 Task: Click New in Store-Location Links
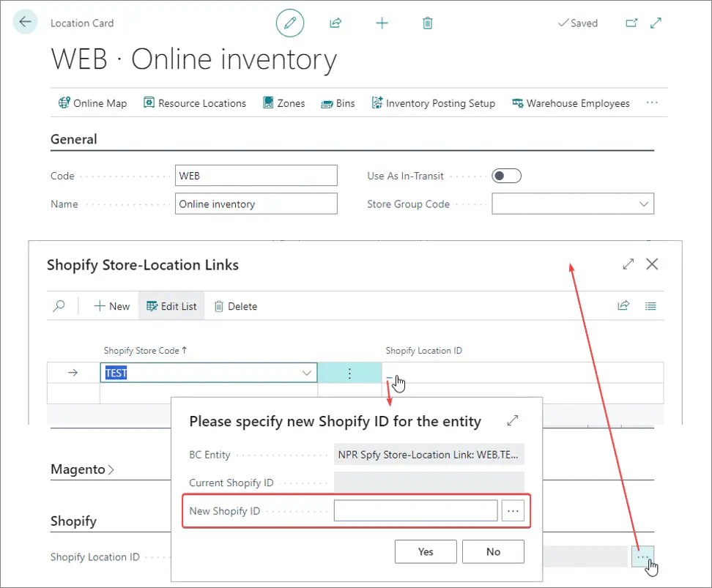click(x=111, y=306)
